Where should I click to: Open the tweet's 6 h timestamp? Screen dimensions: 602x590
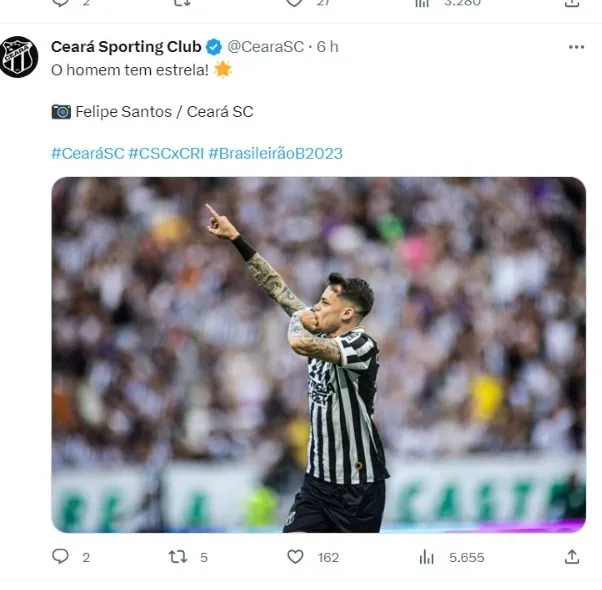click(328, 47)
